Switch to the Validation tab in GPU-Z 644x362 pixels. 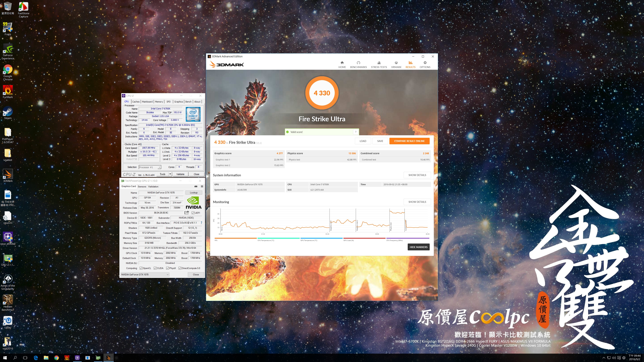coord(153,186)
